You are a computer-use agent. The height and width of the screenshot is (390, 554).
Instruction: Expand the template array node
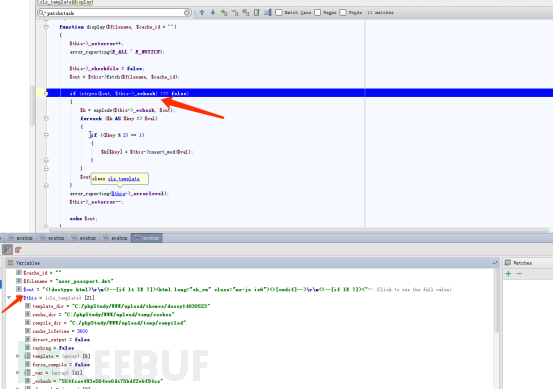[x=18, y=356]
